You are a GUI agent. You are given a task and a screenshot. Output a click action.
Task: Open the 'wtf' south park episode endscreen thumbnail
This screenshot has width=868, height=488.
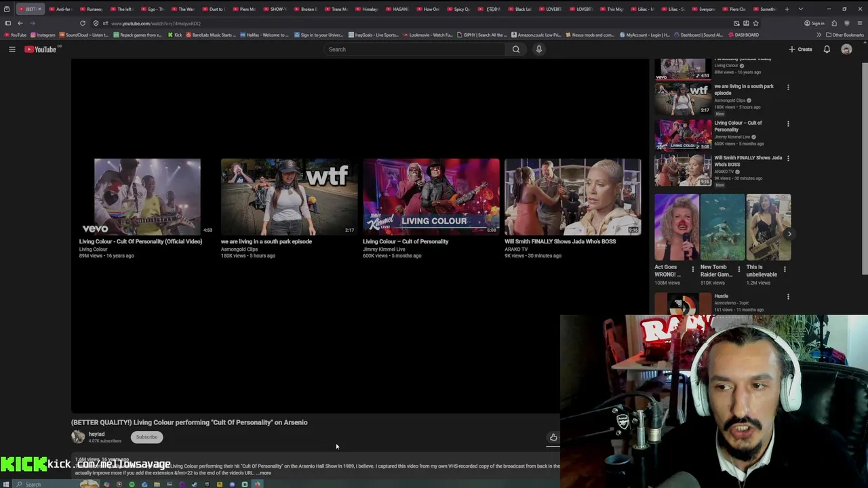click(x=289, y=197)
